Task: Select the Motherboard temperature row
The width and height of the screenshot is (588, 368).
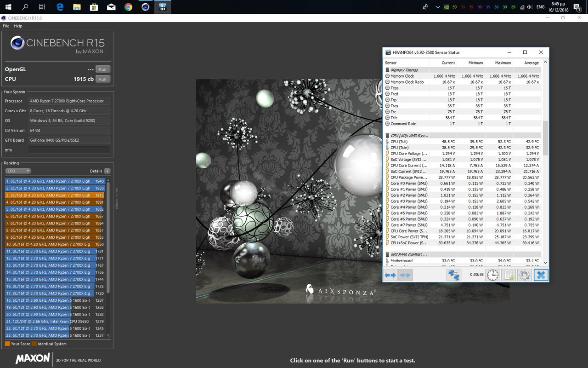Action: point(463,261)
